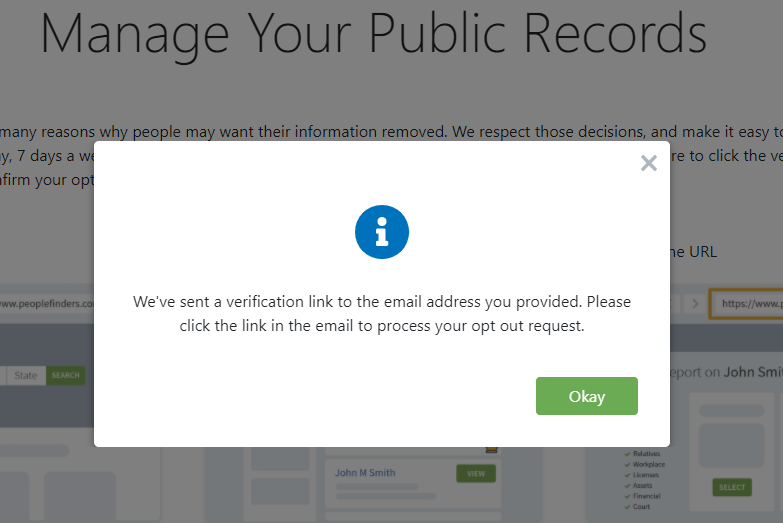Click the Workplace checkmark item
Screen dimensions: 783x523
(x=645, y=464)
